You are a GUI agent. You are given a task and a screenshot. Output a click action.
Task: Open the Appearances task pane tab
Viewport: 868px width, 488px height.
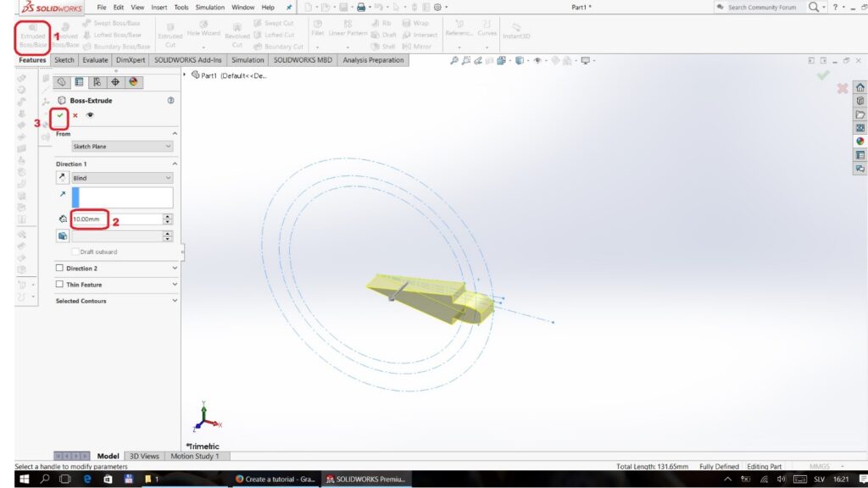point(860,141)
